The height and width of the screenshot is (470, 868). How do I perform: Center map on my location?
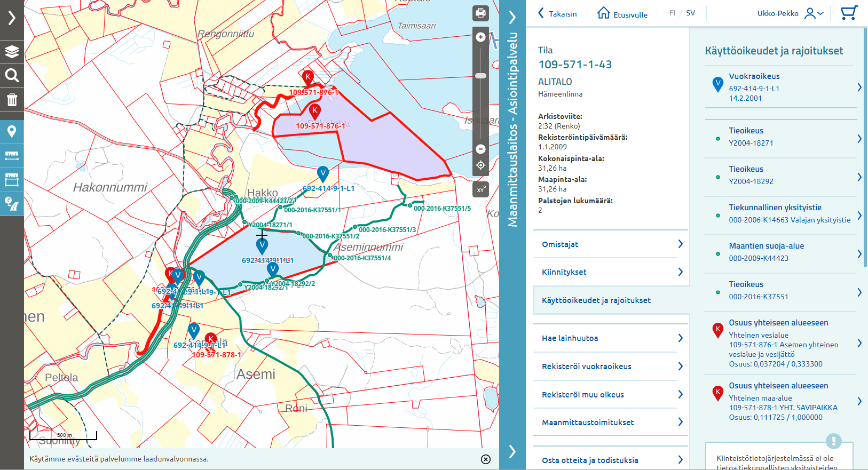(480, 165)
